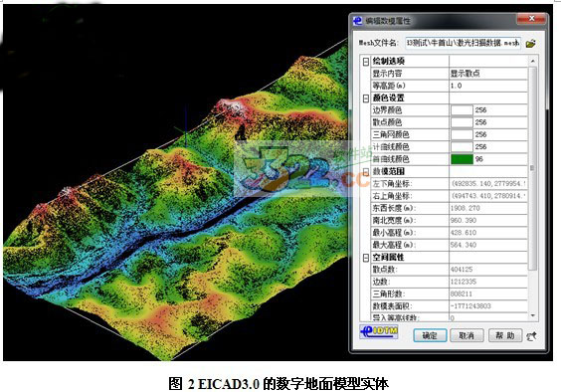Click the 数模表面积 value -1771243803
Image resolution: width=561 pixels, height=392 pixels.
(x=470, y=305)
